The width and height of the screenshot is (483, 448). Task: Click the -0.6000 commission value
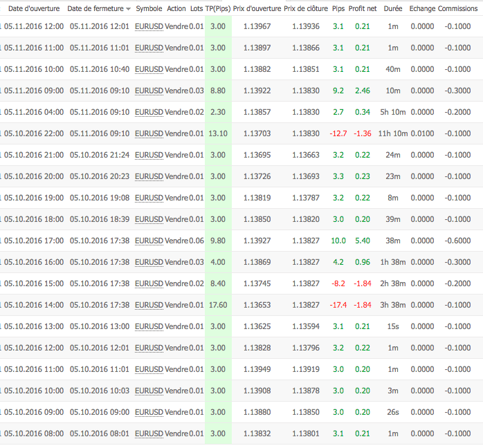pyautogui.click(x=457, y=241)
